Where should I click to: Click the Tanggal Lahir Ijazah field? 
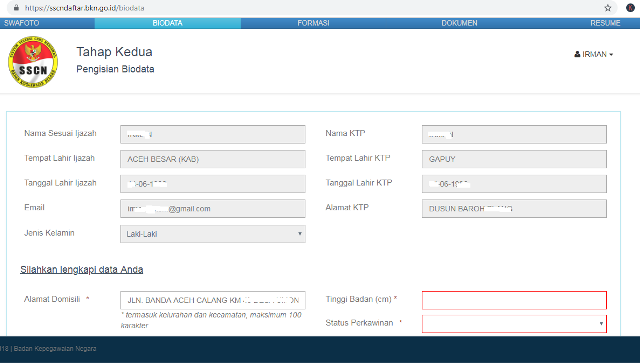pos(213,184)
